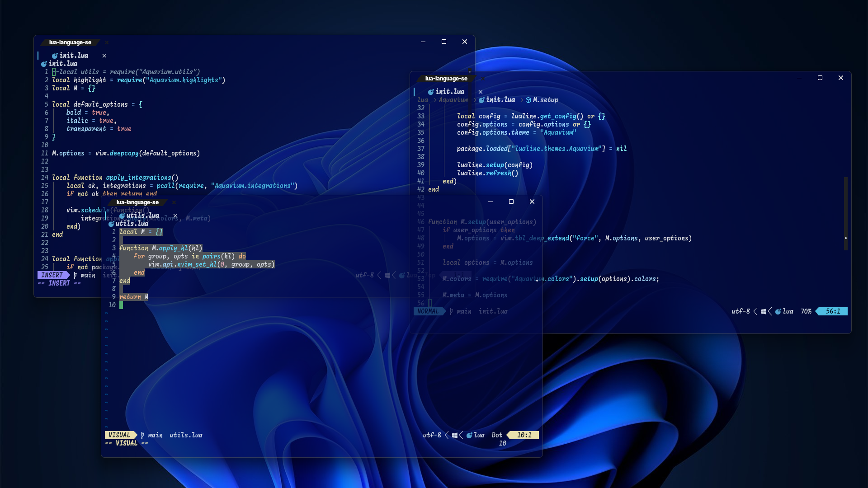The width and height of the screenshot is (868, 488).
Task: Click the Lua icon on the utils.lua tab
Action: tap(122, 216)
